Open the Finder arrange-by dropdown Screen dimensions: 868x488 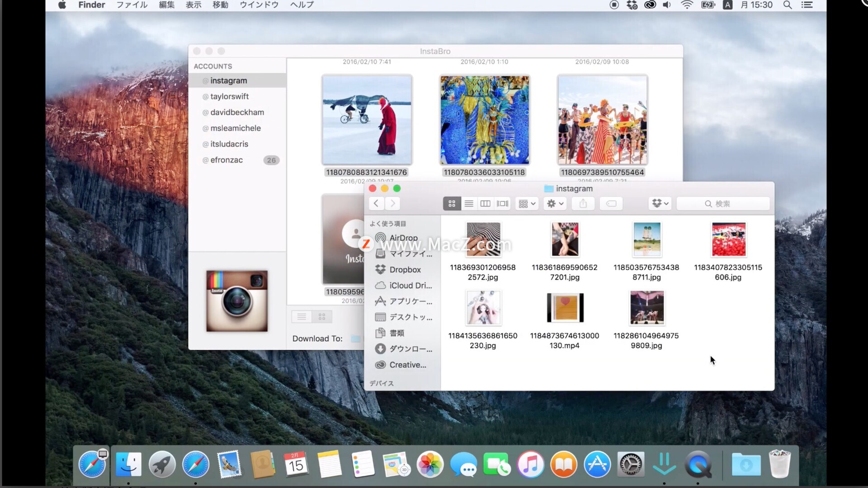coord(527,204)
